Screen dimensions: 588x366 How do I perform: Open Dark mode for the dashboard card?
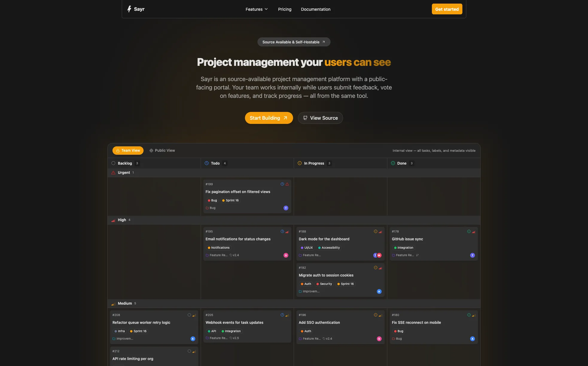[x=340, y=244]
